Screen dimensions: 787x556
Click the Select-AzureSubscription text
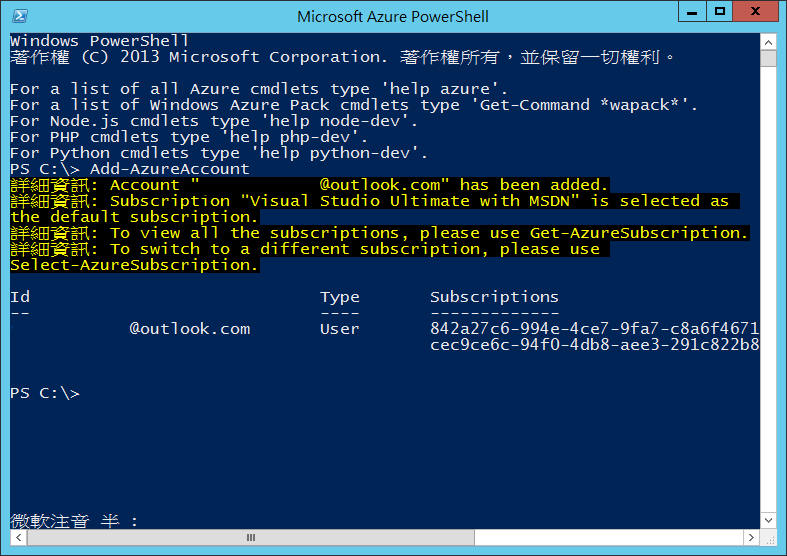[134, 265]
